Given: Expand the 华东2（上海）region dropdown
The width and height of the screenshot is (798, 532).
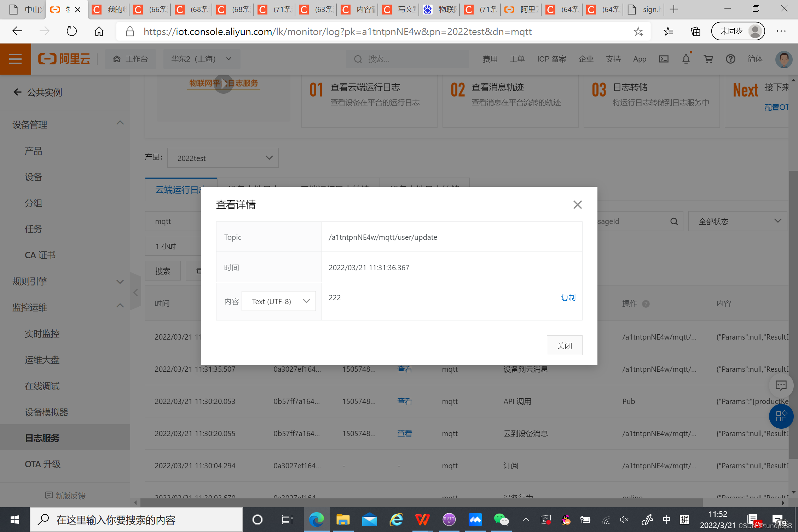Looking at the screenshot, I should point(201,59).
